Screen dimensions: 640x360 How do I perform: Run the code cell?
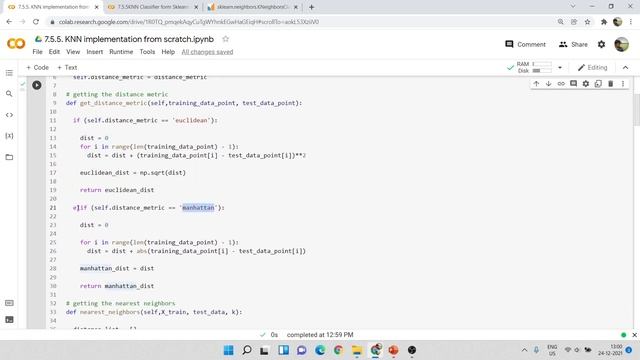(37, 85)
